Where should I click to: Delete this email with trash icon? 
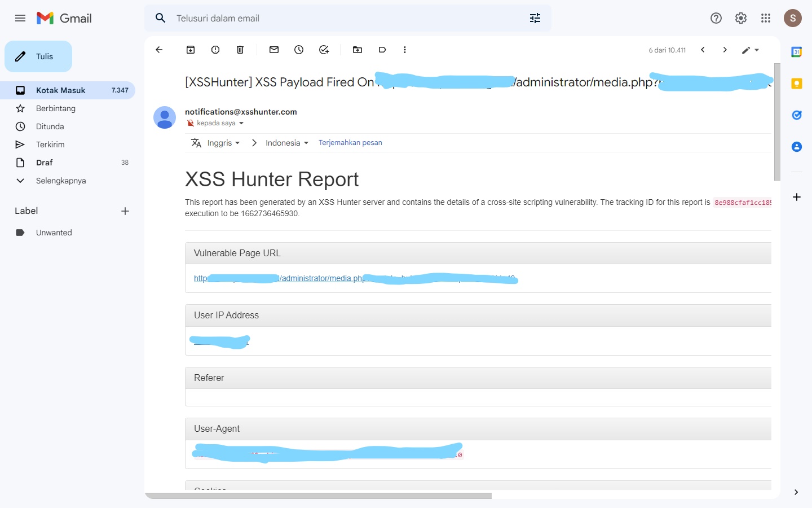pos(240,50)
